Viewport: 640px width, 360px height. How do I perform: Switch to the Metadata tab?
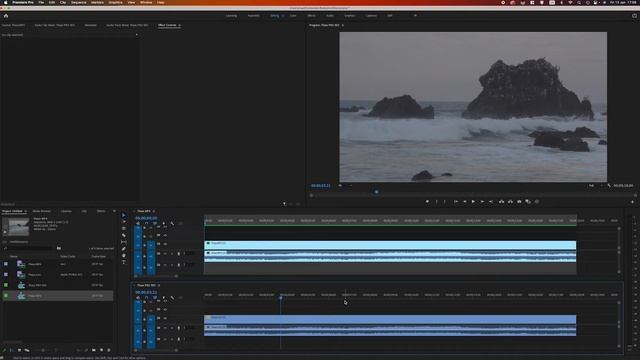click(x=91, y=25)
